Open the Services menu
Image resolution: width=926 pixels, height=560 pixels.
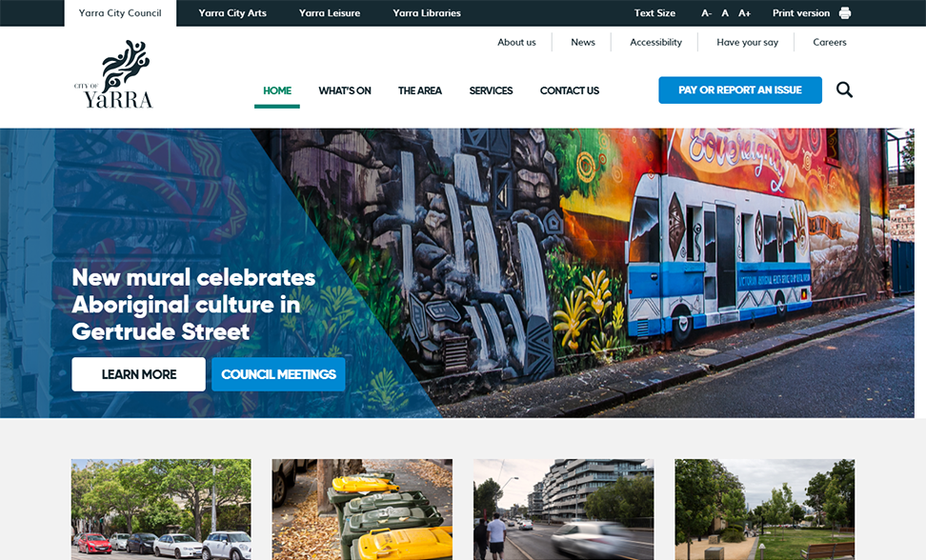(x=491, y=90)
